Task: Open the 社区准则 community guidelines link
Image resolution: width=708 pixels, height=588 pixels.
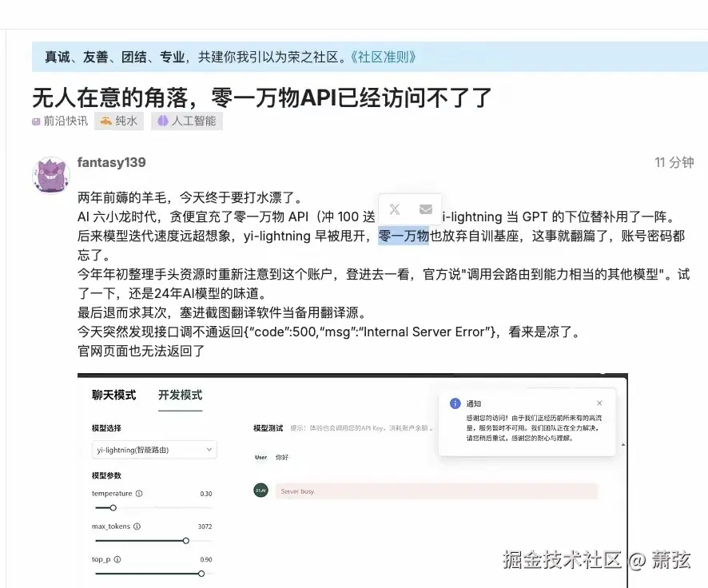Action: (383, 57)
